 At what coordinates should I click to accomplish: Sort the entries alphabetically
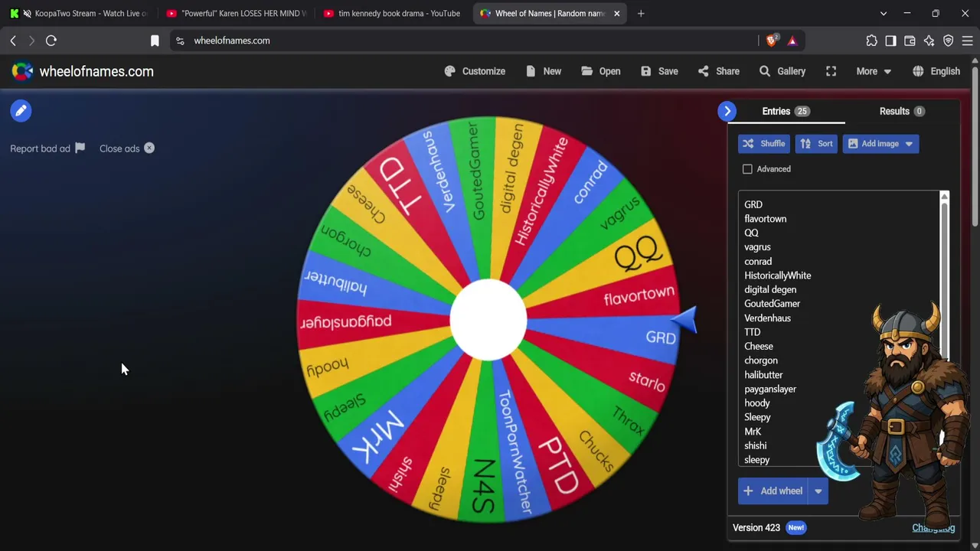click(816, 144)
